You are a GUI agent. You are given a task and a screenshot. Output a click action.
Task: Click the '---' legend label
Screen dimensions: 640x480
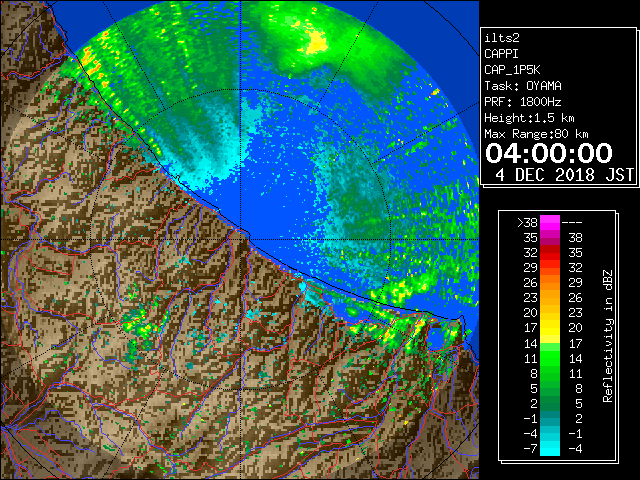(x=572, y=223)
